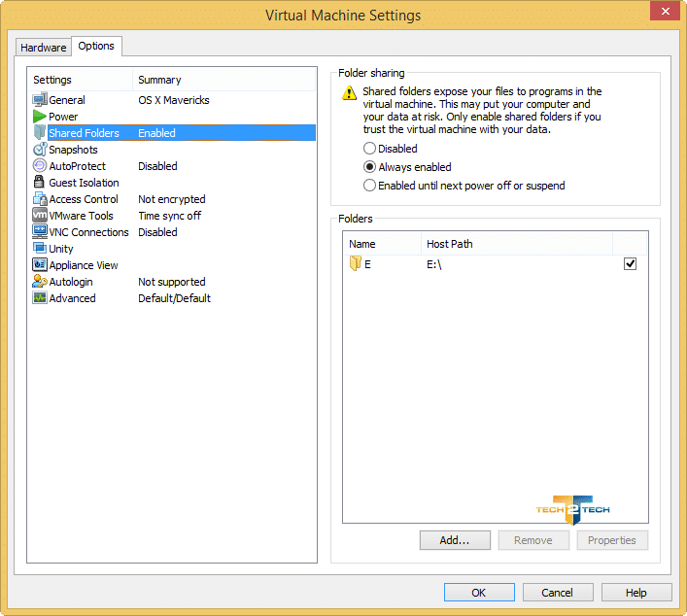Open the Options tab
The width and height of the screenshot is (687, 616).
pyautogui.click(x=96, y=46)
